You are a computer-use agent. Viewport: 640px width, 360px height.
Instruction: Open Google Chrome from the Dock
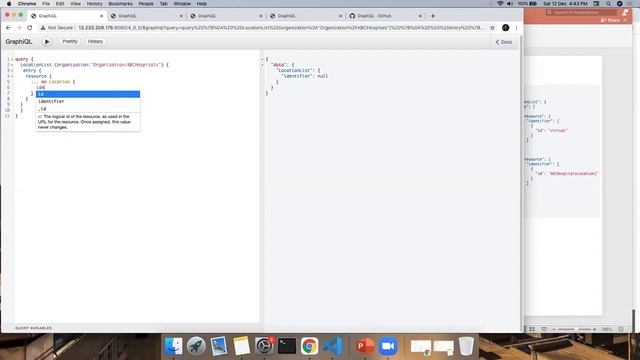pos(309,346)
